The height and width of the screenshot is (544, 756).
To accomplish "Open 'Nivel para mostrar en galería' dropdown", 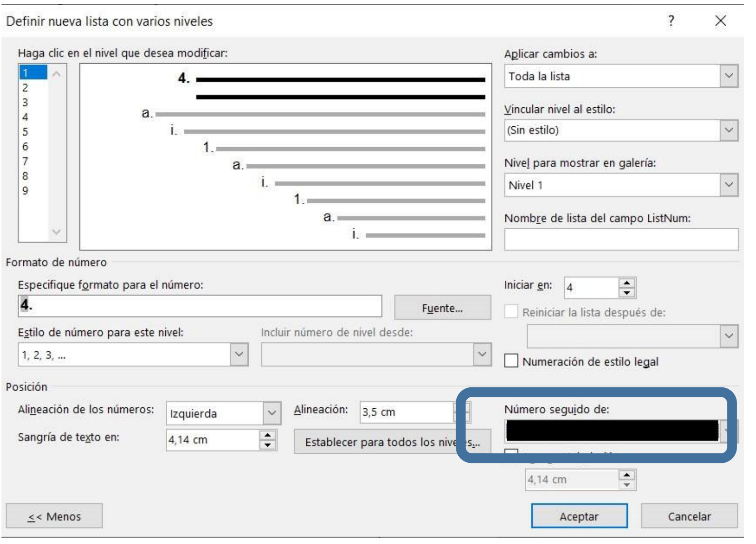I will [x=728, y=185].
